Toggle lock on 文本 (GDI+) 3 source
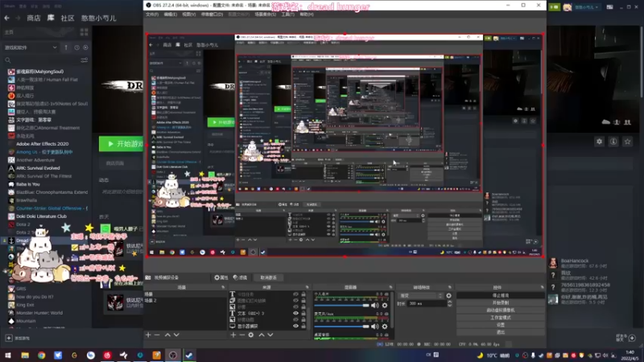644x362 pixels. pyautogui.click(x=303, y=313)
